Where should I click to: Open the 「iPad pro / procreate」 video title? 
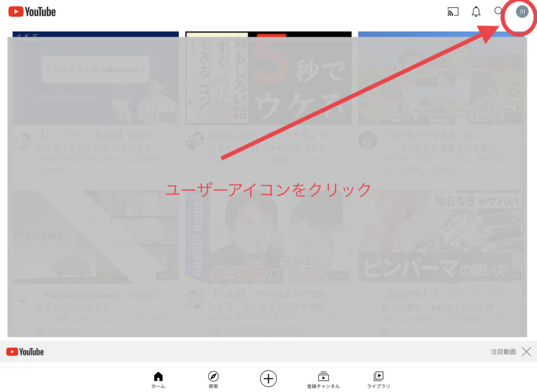[99, 301]
